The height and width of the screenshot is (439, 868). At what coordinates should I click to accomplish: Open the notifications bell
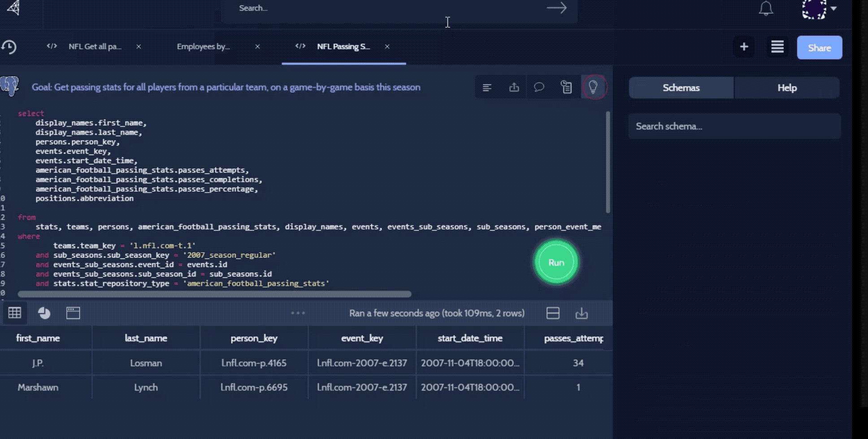point(766,9)
